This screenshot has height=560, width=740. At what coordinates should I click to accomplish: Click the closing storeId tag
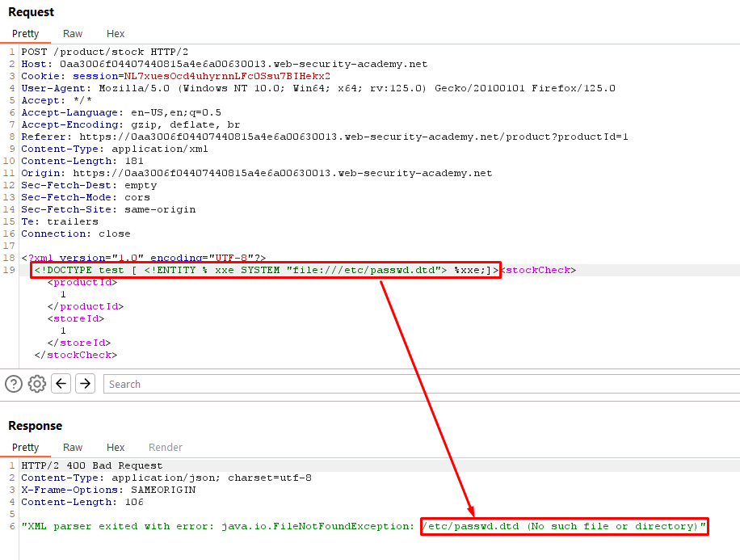(x=79, y=343)
